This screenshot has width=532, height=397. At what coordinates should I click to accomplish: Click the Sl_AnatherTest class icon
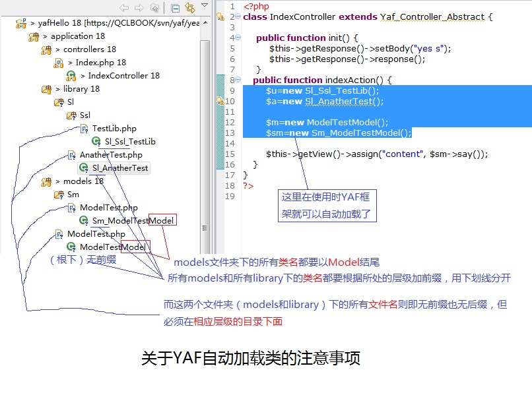pos(84,168)
